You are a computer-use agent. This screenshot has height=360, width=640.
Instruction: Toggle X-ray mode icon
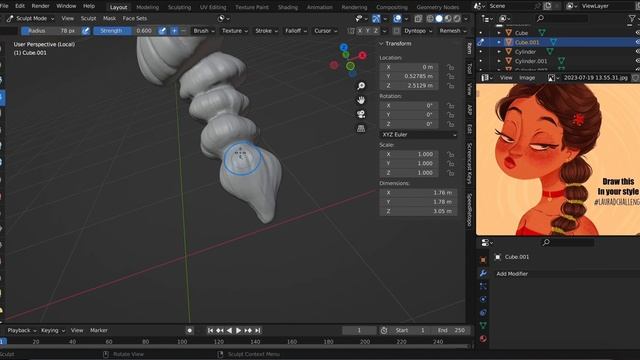(418, 18)
